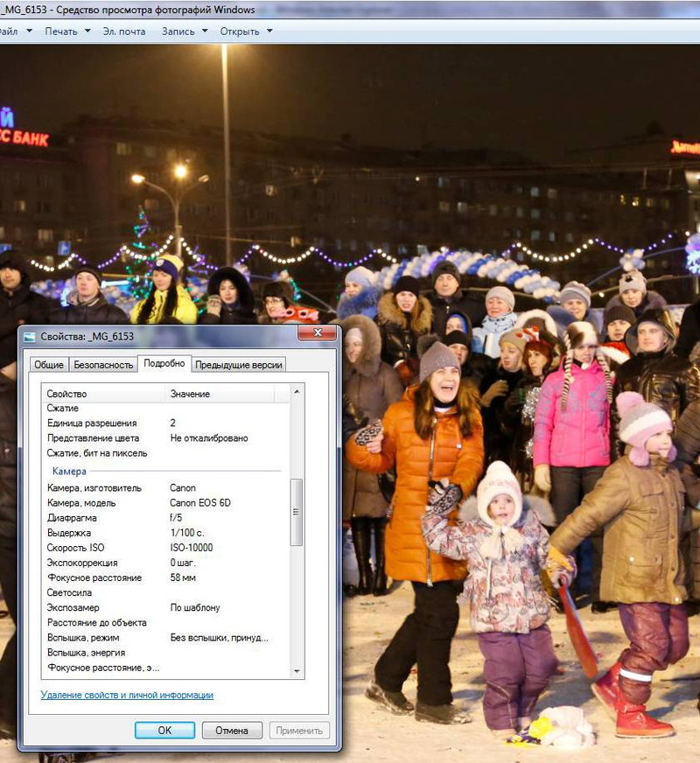
Task: Close the Свойства dialog with X
Action: coord(318,332)
